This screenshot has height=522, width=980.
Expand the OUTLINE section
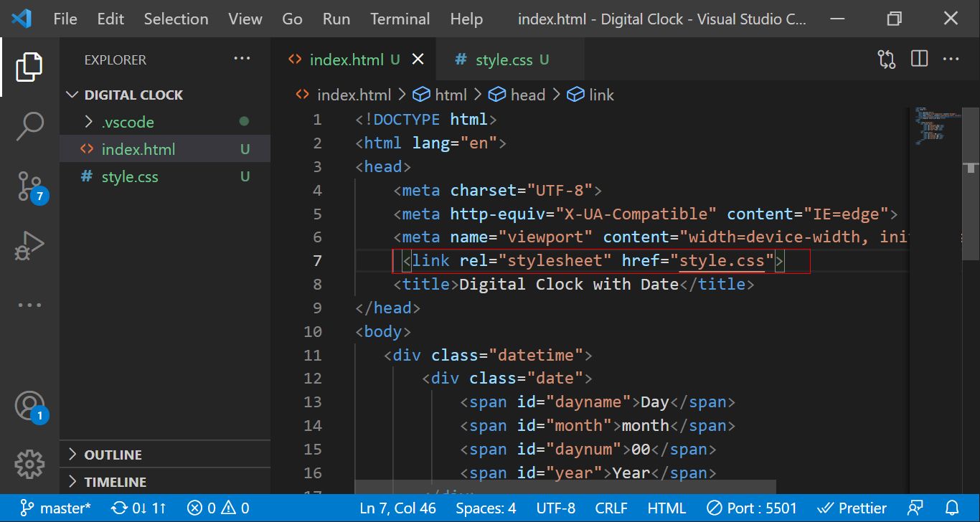click(x=165, y=455)
